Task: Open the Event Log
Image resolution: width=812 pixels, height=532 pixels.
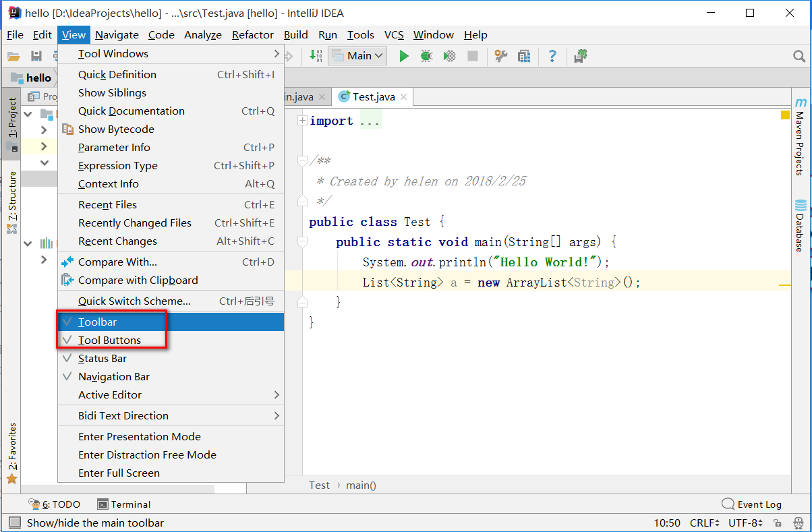Action: [752, 504]
